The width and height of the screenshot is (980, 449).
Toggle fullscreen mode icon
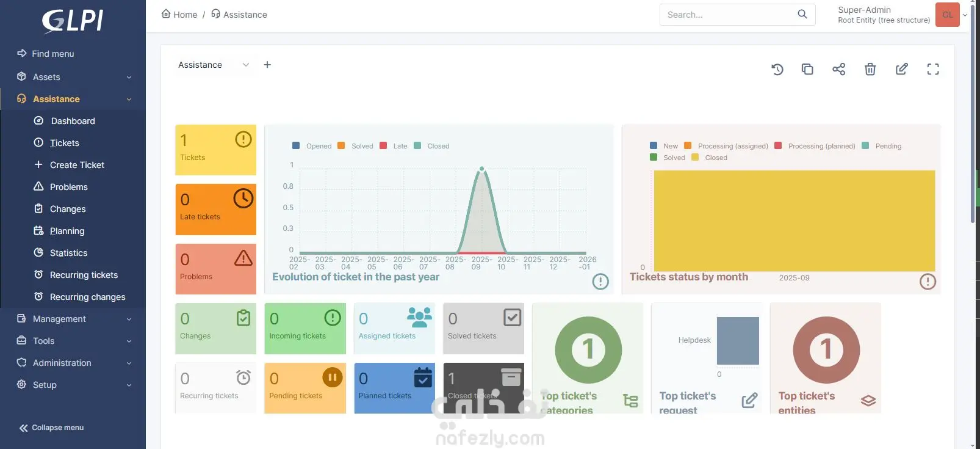pos(933,69)
